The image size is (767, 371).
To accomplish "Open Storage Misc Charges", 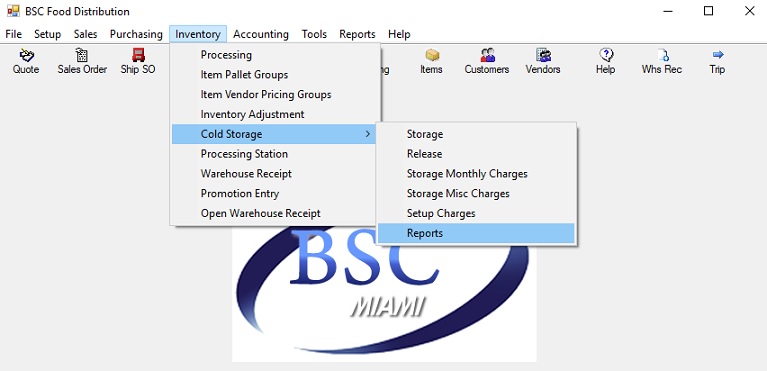I will point(476,193).
